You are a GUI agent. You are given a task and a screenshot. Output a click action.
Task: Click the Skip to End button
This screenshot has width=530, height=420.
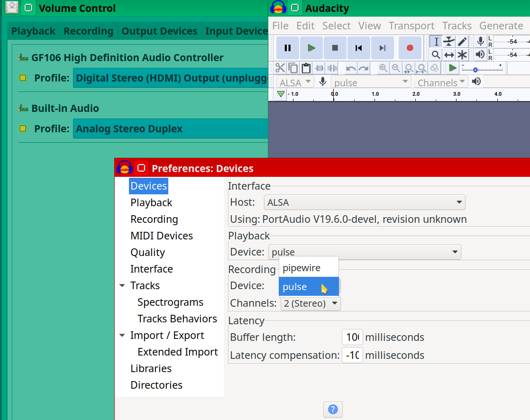(x=382, y=48)
